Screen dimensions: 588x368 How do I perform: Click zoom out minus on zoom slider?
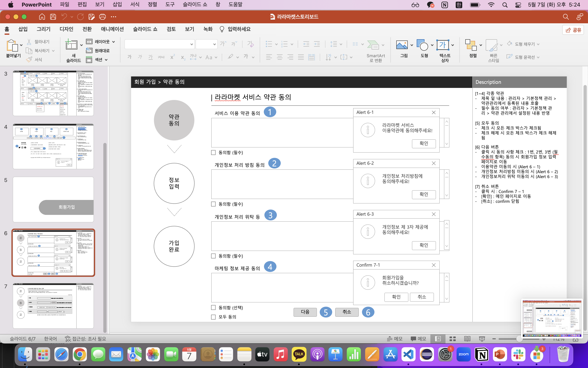[493, 339]
